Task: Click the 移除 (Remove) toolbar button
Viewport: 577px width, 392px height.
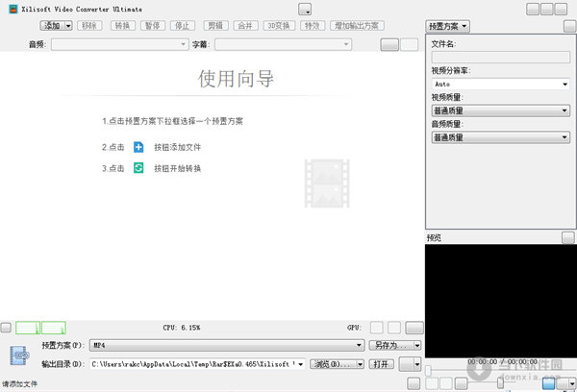Action: [89, 26]
